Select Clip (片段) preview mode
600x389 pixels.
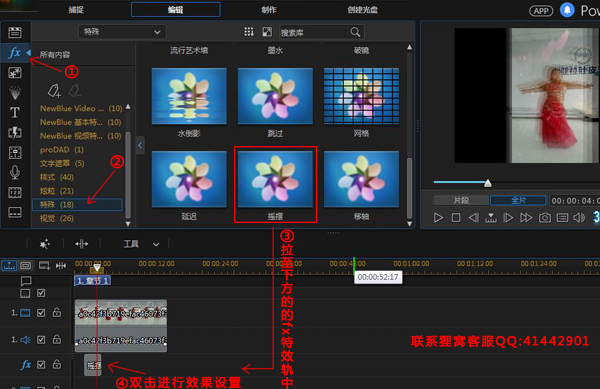point(461,200)
